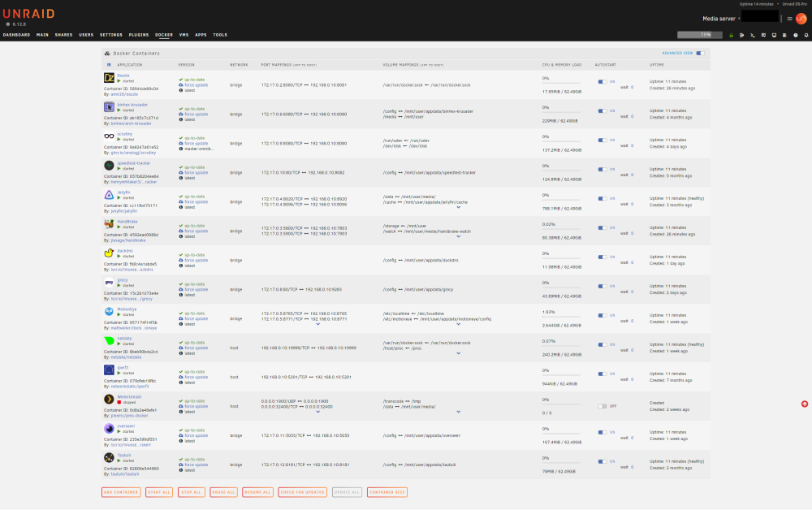Click the Unraid account avatar icon
Image resolution: width=812 pixels, height=510 pixels.
click(801, 19)
